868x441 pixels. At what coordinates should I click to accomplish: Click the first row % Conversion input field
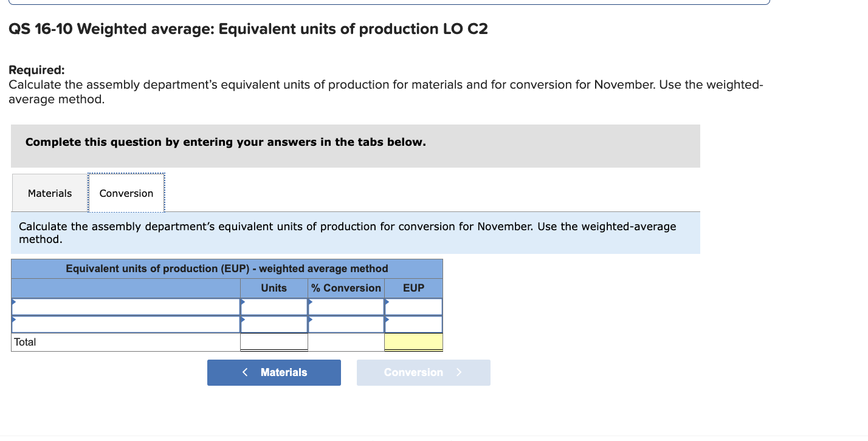[346, 307]
